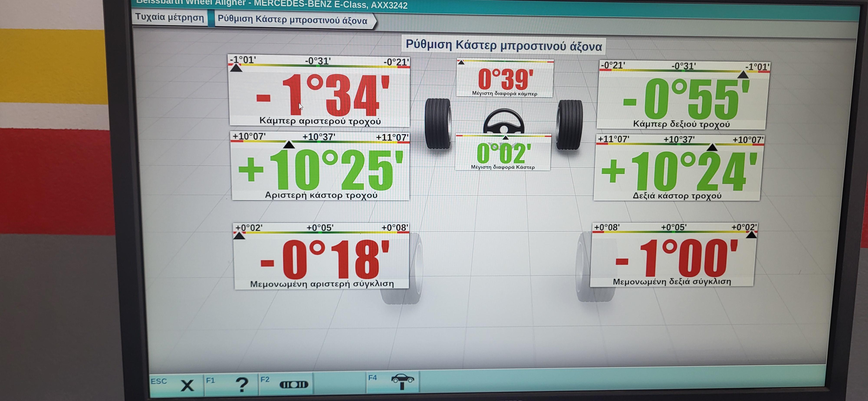Select the front right tire image
Image resolution: width=868 pixels, height=401 pixels.
569,125
